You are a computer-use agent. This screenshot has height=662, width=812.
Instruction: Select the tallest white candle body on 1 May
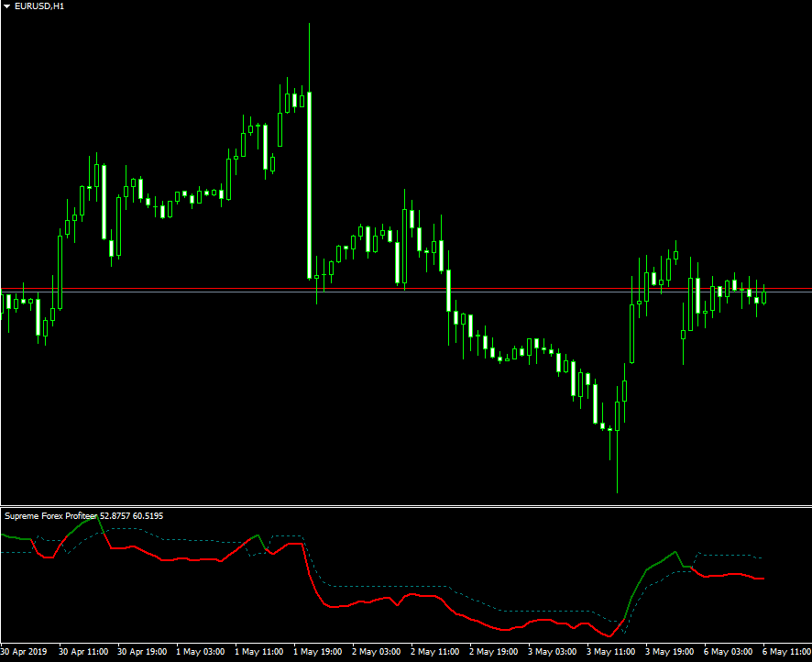pos(309,183)
